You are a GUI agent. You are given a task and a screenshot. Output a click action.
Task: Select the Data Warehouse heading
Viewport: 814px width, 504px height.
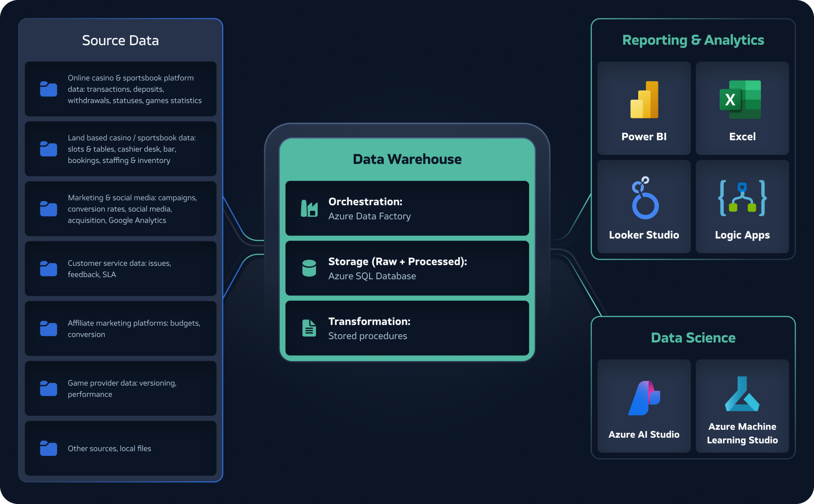pos(407,159)
